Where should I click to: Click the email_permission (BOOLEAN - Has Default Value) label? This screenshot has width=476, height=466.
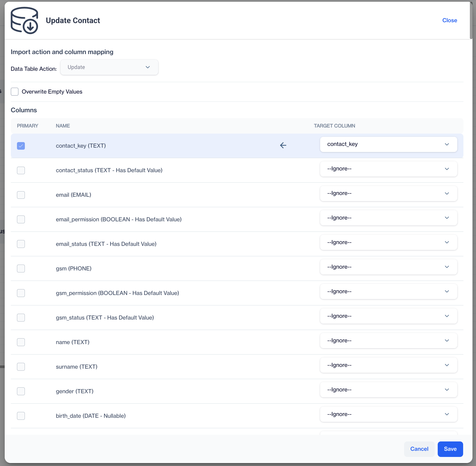119,219
